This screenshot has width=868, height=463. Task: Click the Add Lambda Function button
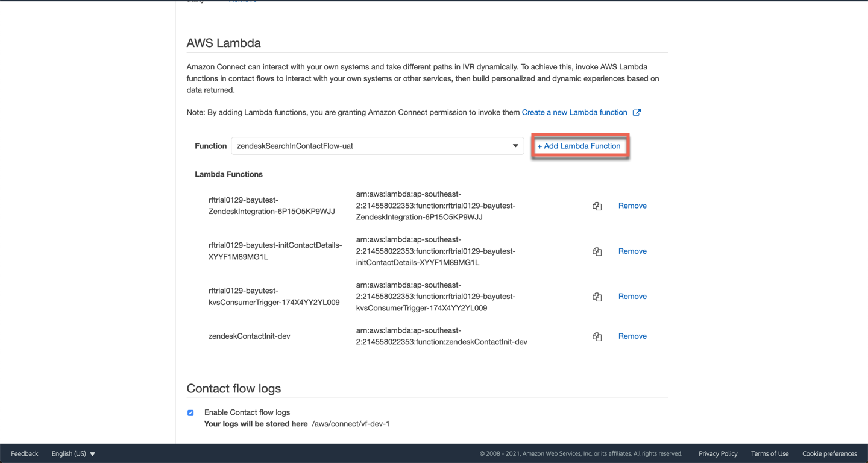(x=579, y=146)
